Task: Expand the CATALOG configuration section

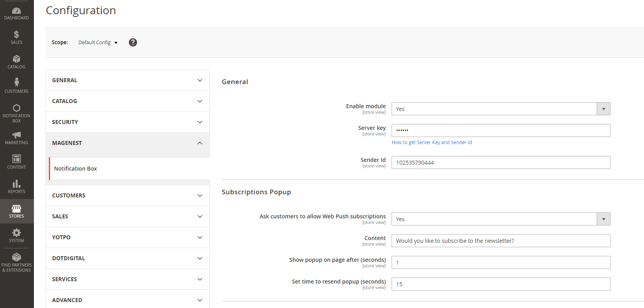Action: (x=128, y=101)
